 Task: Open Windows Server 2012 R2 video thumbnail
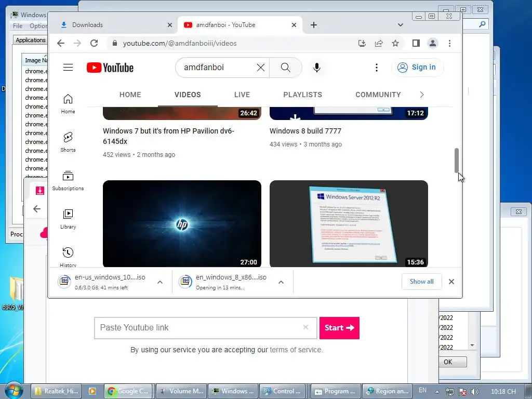[349, 224]
